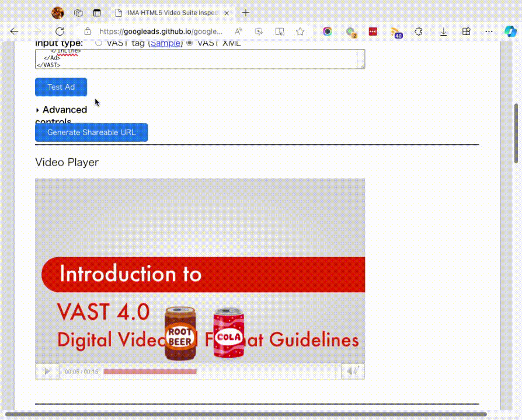Open the immersive reader icon
Viewport: 522px width, 420px height.
[280, 32]
